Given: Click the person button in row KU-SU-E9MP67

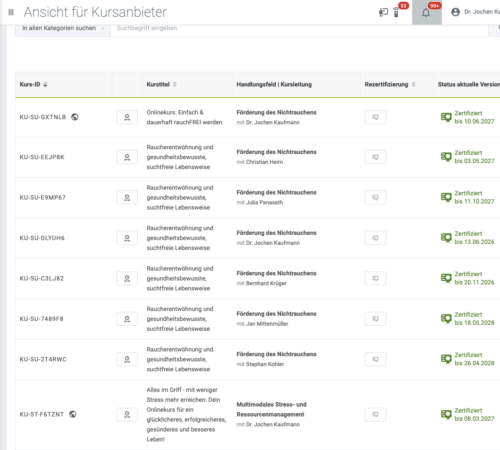Looking at the screenshot, I should click(x=127, y=197).
